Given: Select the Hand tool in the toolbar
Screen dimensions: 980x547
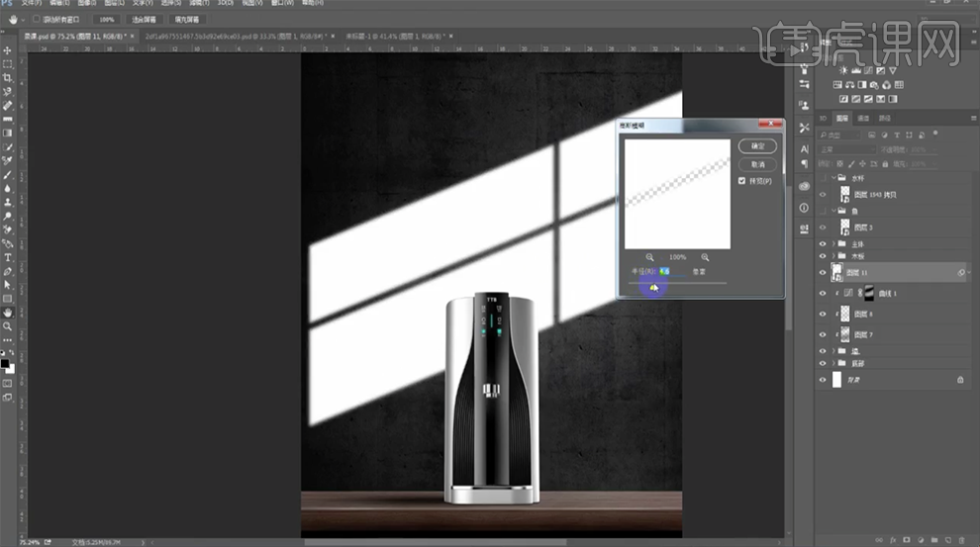Looking at the screenshot, I should click(8, 312).
